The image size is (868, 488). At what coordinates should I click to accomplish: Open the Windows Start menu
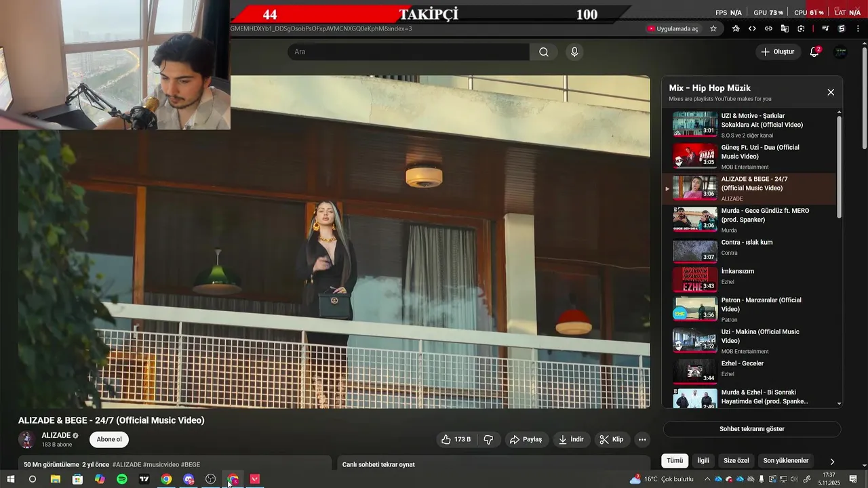[11, 479]
